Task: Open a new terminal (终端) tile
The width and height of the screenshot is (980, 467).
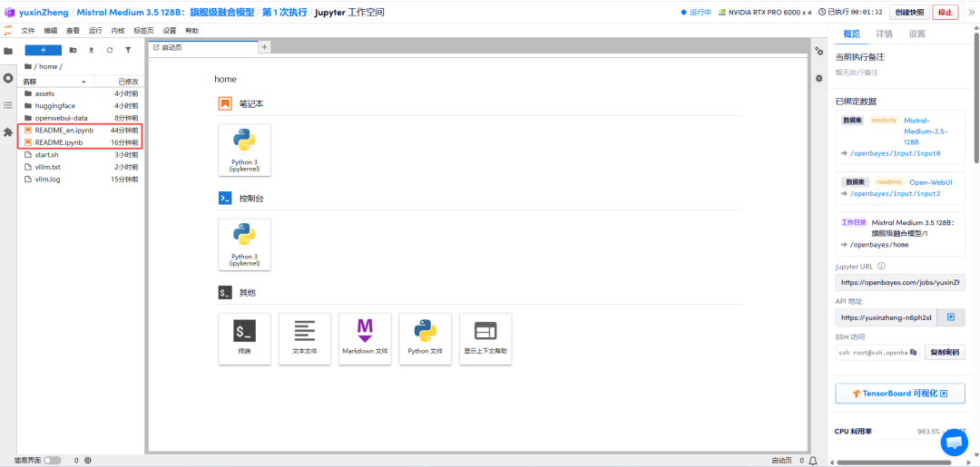Action: pos(244,338)
